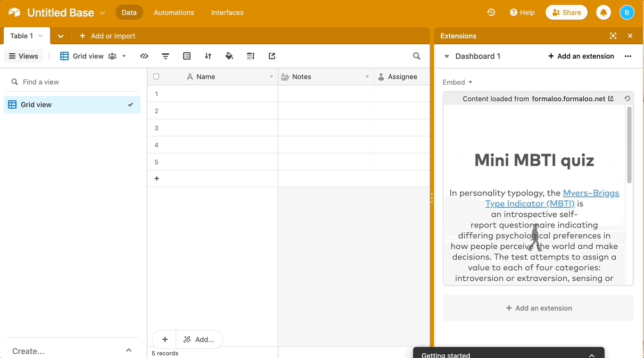644x358 pixels.
Task: Switch to the Interfaces tab
Action: click(227, 12)
